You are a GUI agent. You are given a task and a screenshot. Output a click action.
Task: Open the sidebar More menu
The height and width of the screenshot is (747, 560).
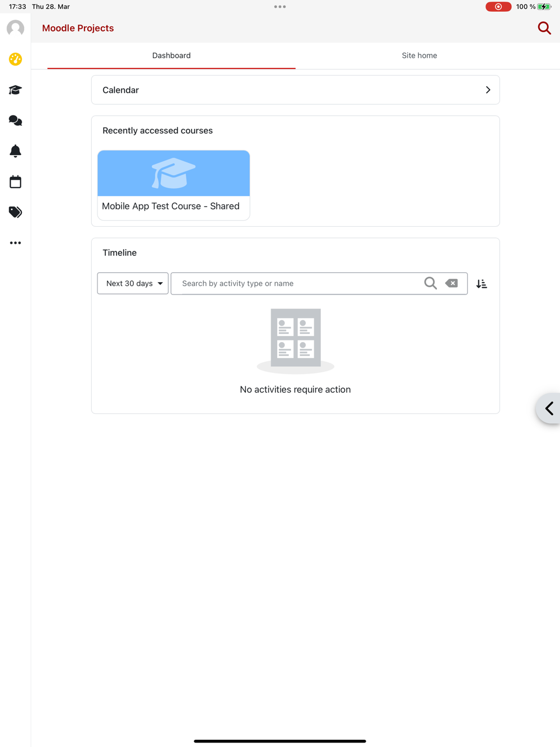pyautogui.click(x=15, y=243)
